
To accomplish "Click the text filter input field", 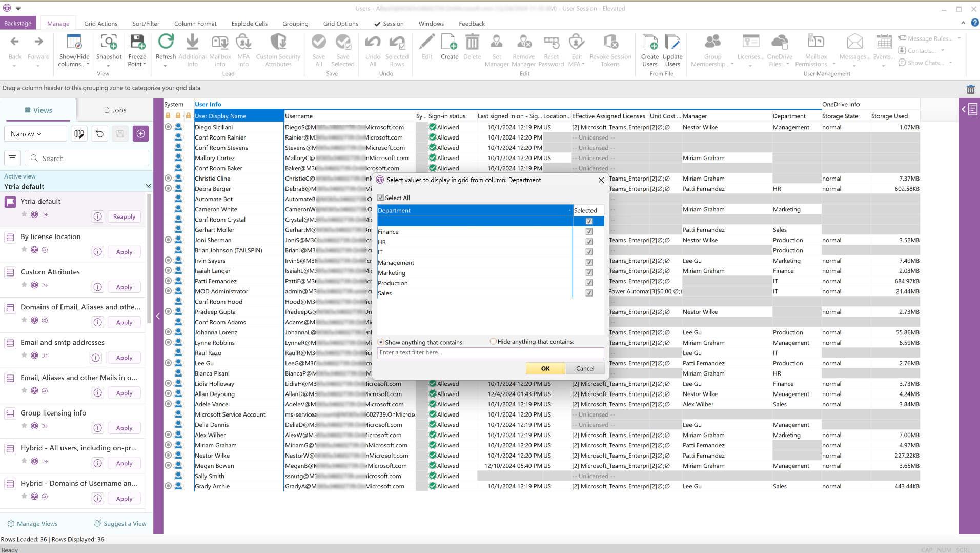I will pos(490,353).
